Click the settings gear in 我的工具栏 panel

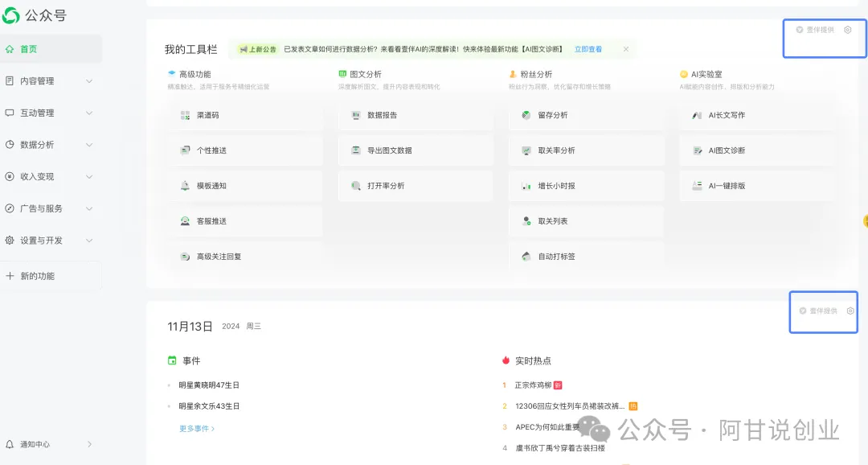coord(847,30)
